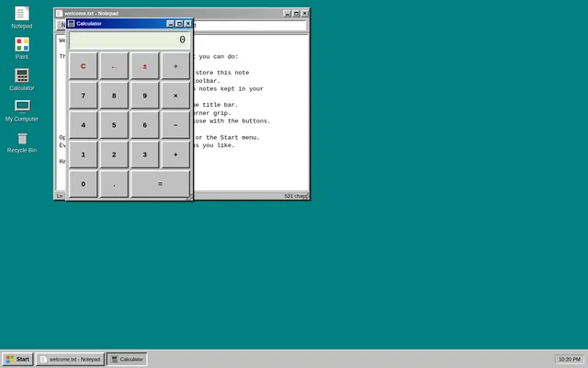This screenshot has width=588, height=368.
Task: Click the Notepad title bar document icon
Action: (x=59, y=14)
